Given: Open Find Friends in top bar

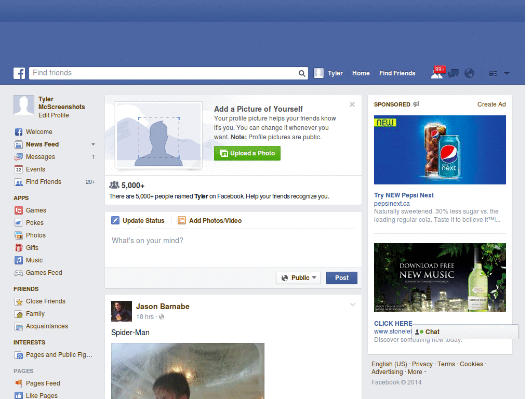Looking at the screenshot, I should click(397, 73).
